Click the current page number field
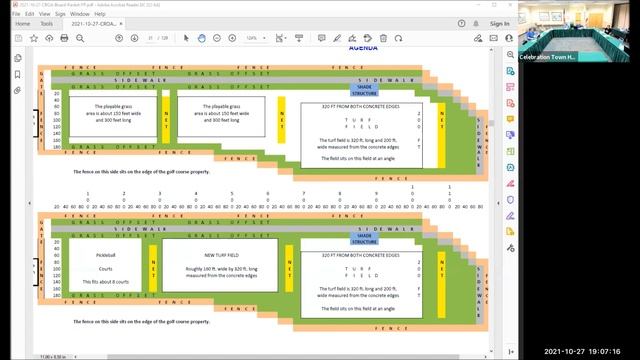The height and width of the screenshot is (360, 640). [151, 38]
